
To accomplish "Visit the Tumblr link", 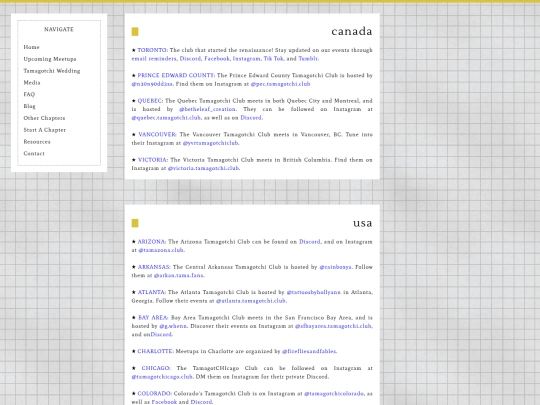I will [x=308, y=59].
